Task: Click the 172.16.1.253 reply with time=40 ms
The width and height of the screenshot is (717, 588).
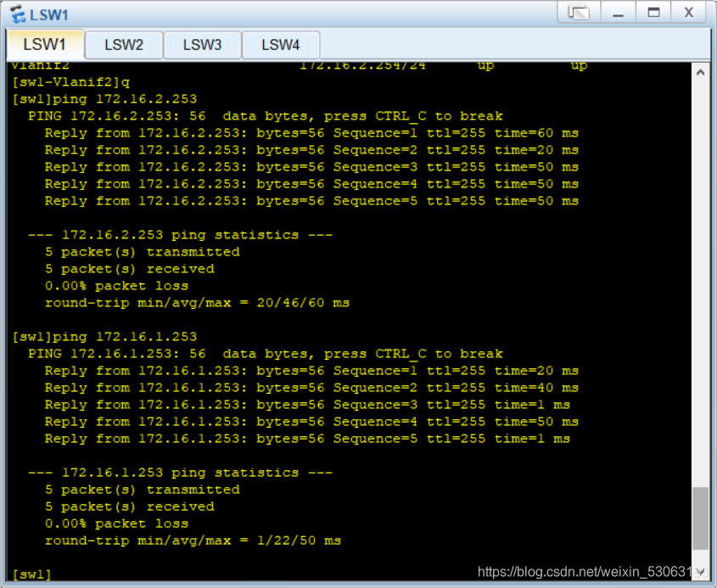Action: (x=311, y=388)
